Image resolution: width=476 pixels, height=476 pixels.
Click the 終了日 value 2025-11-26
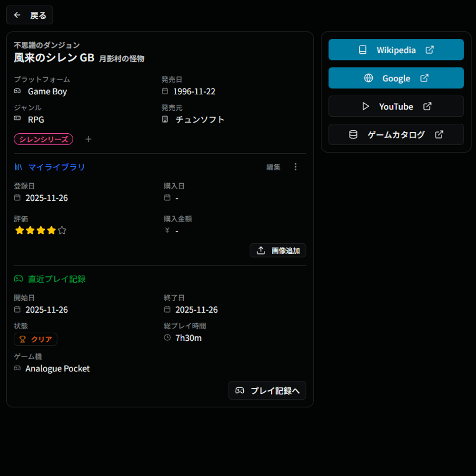coord(197,310)
